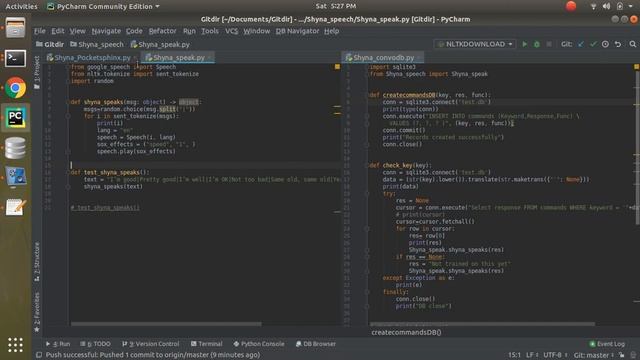Open network indicator in top bar

pyautogui.click(x=593, y=6)
